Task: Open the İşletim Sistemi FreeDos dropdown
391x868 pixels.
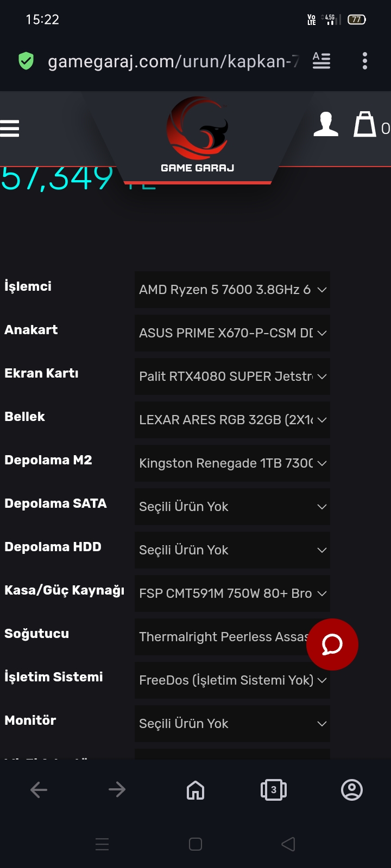Action: click(232, 680)
